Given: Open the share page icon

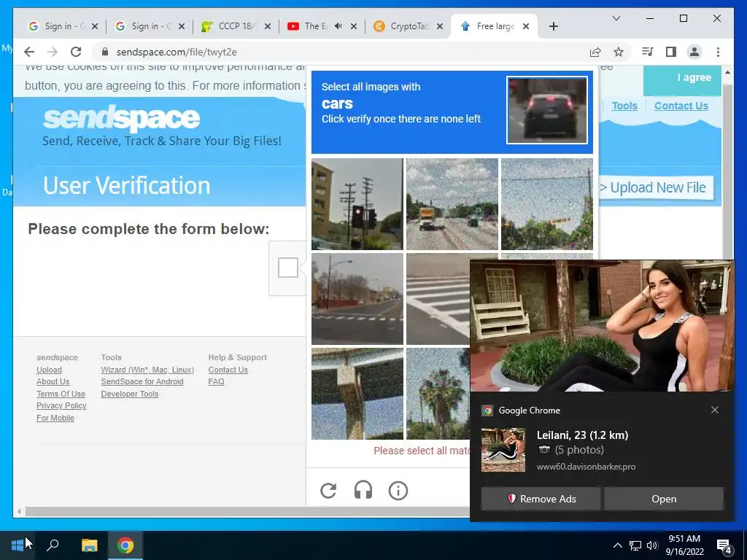Looking at the screenshot, I should coord(595,52).
